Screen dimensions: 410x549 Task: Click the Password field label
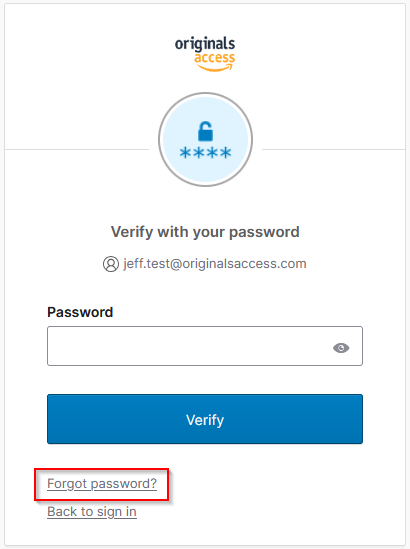80,312
